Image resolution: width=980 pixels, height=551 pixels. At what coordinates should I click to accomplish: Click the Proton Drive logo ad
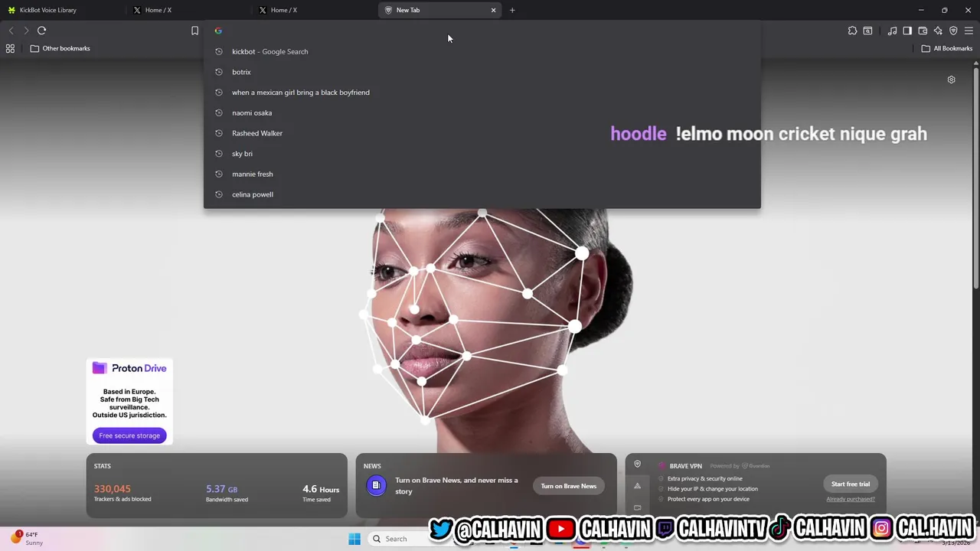(x=129, y=368)
